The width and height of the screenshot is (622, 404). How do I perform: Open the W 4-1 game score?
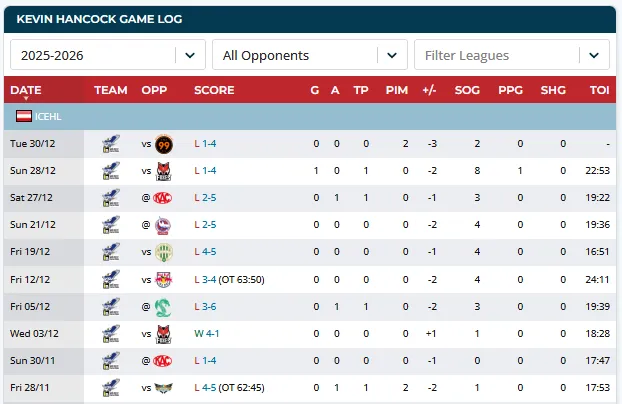pyautogui.click(x=206, y=333)
